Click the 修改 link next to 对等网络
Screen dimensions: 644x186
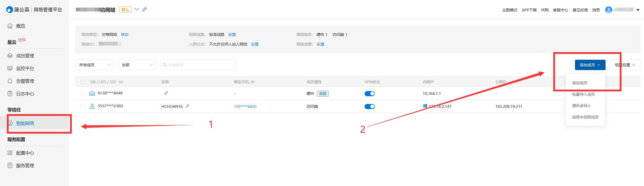click(x=125, y=34)
